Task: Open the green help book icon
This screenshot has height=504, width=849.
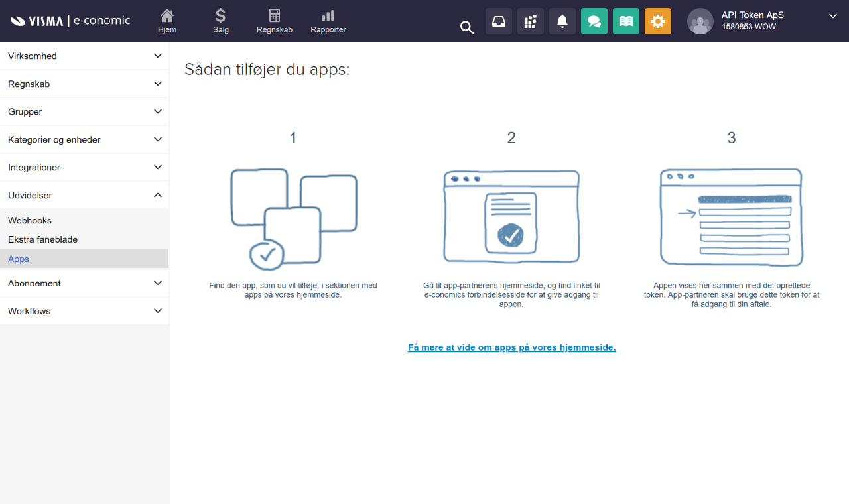Action: point(625,21)
